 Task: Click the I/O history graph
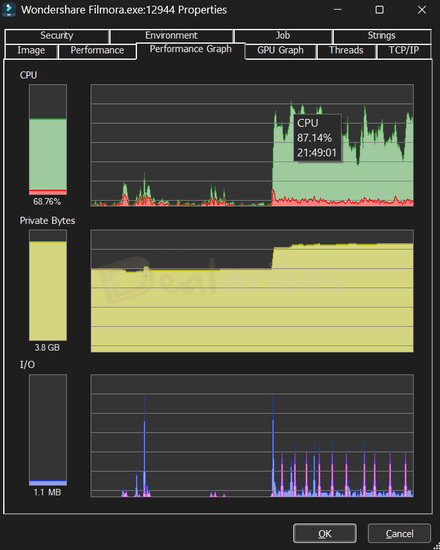pos(252,436)
